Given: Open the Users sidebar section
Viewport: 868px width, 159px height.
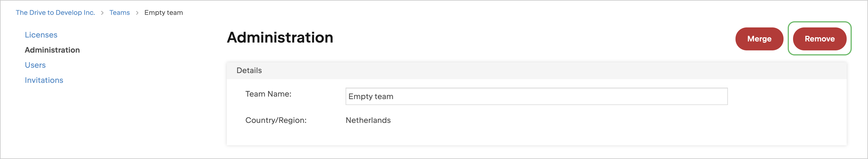Looking at the screenshot, I should pos(35,65).
